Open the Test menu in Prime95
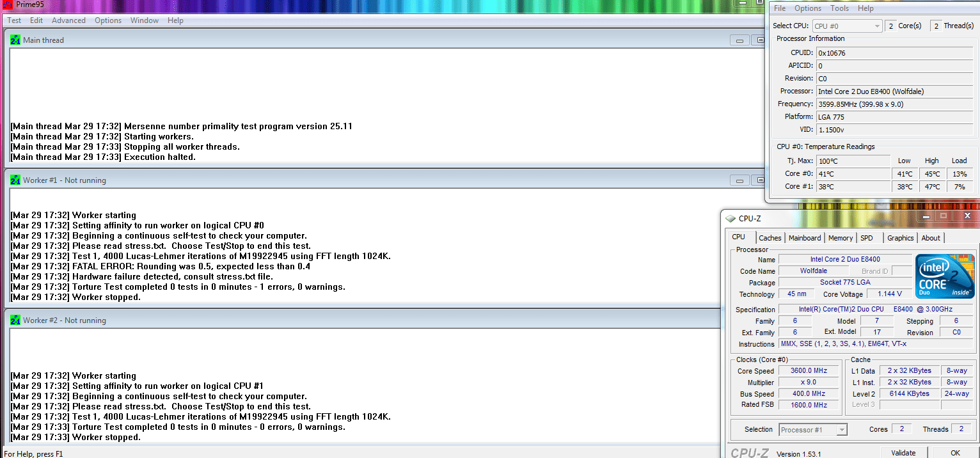 click(x=14, y=20)
